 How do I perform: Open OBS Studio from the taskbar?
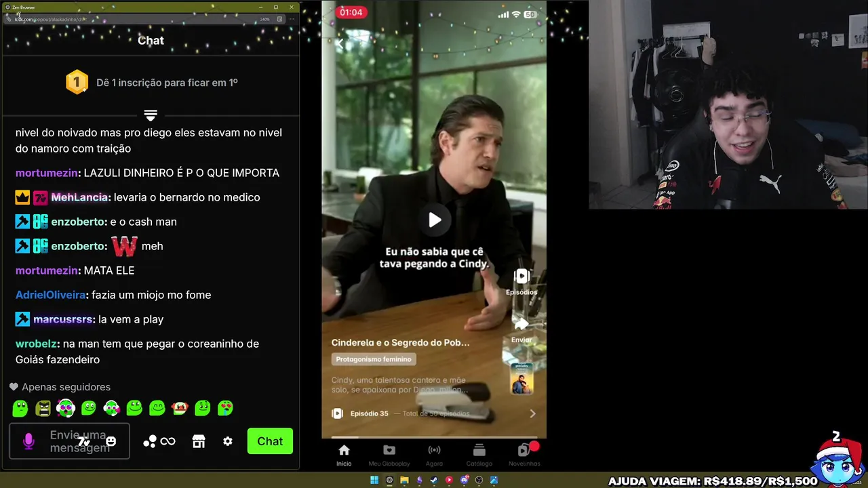point(479,480)
